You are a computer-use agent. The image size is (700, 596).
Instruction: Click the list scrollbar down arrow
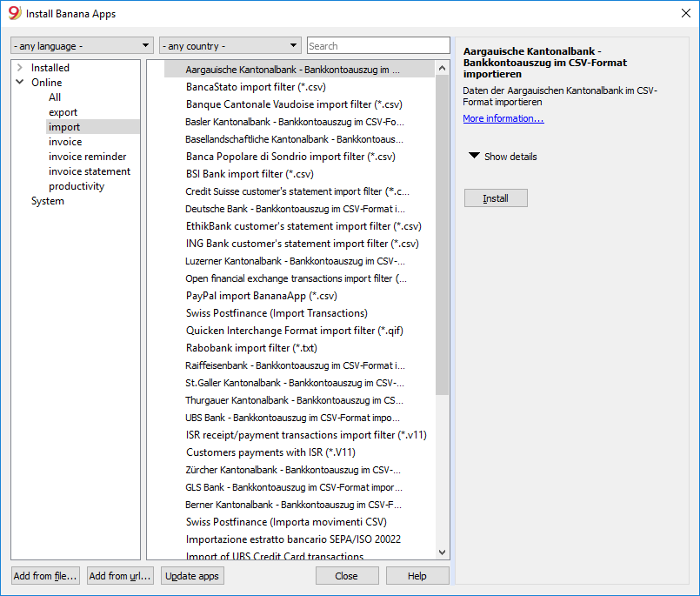point(442,552)
